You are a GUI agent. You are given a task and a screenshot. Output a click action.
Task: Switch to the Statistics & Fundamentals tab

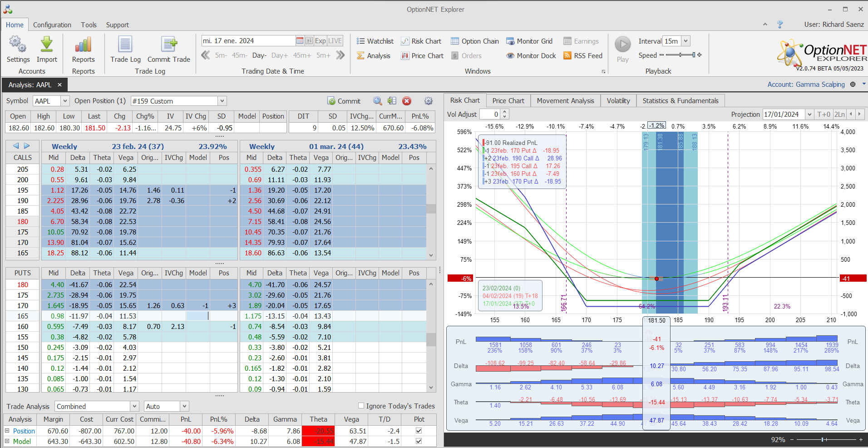pos(681,101)
